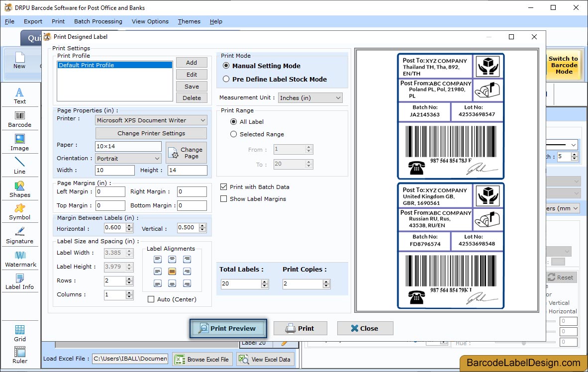Viewport: 588px width, 372px height.
Task: Edit the print profile
Action: pyautogui.click(x=192, y=75)
